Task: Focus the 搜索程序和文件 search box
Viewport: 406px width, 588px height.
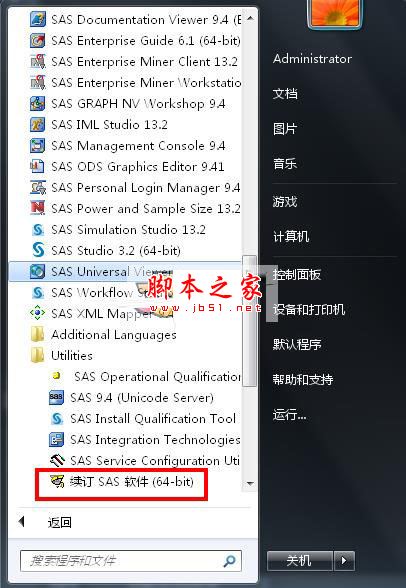Action: coord(130,561)
